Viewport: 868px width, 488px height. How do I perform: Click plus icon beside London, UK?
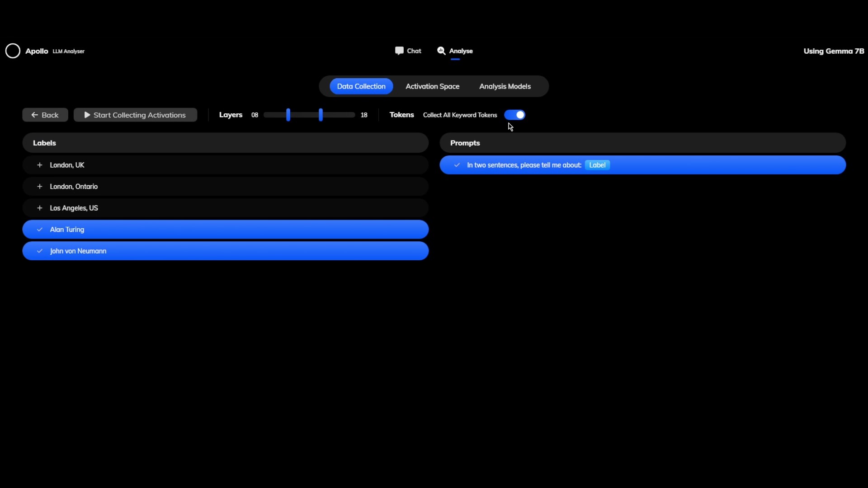point(40,165)
